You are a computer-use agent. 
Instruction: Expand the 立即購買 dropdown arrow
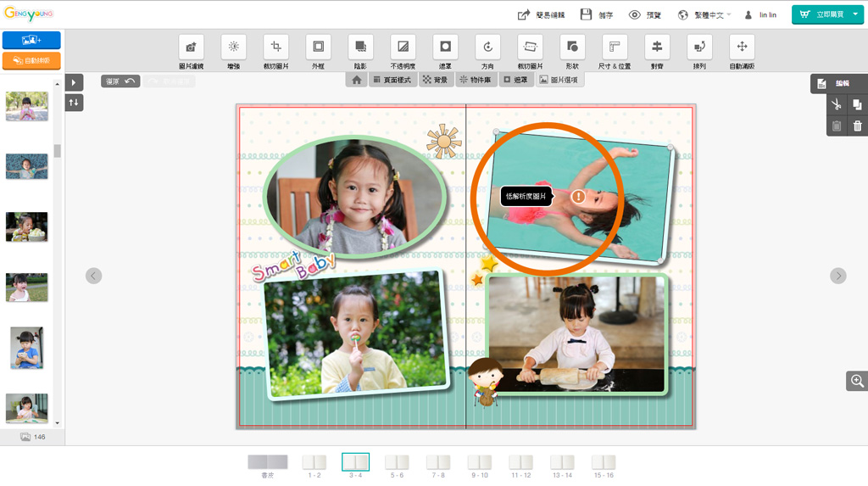[856, 14]
